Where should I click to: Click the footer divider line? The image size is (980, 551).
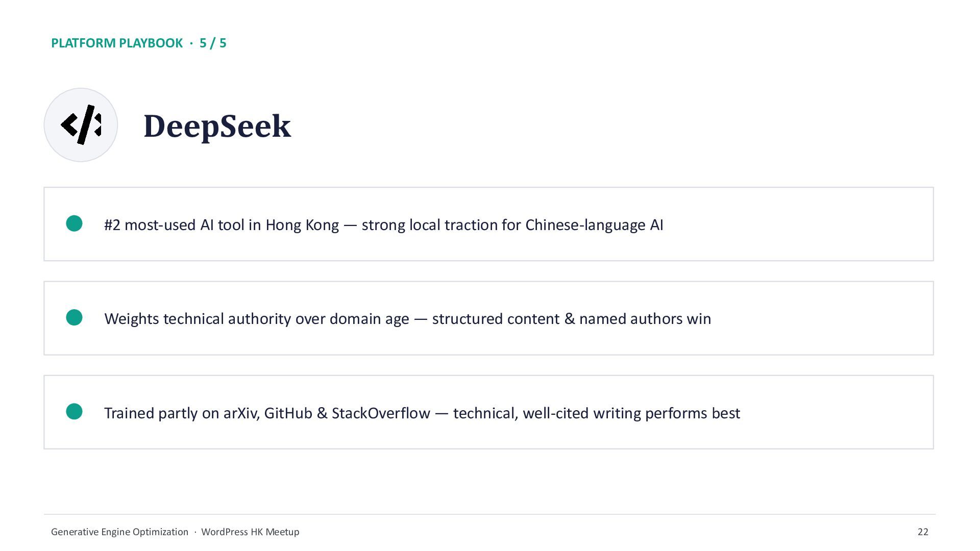click(489, 514)
